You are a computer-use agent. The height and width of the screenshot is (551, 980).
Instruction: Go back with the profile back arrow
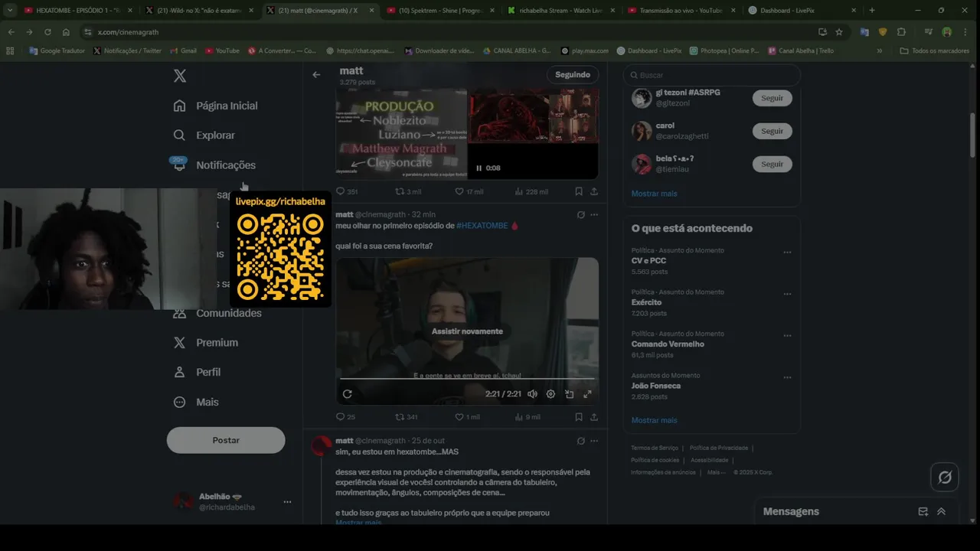point(316,75)
